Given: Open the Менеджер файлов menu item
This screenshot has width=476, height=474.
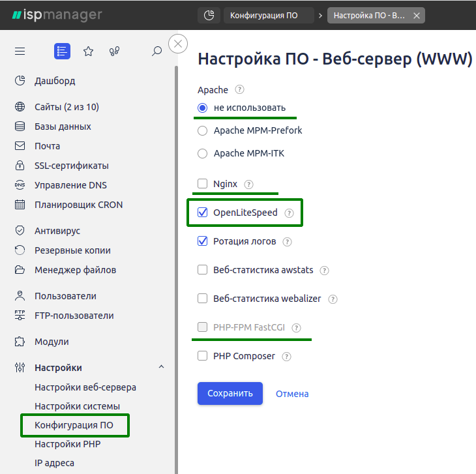Looking at the screenshot, I should (x=75, y=270).
